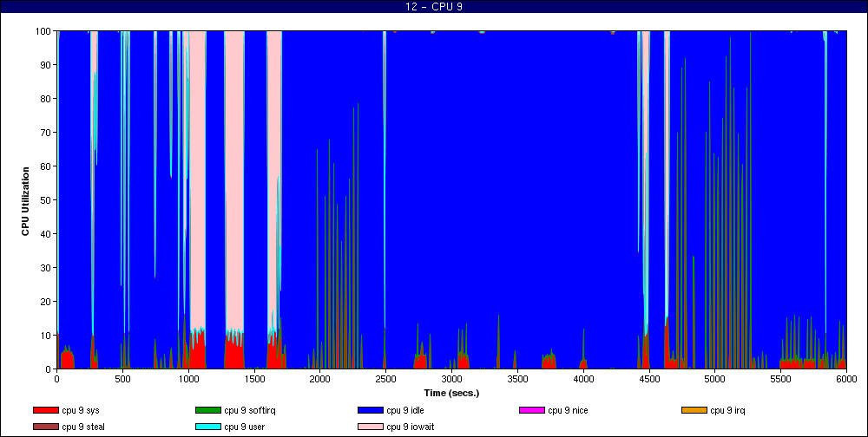Click the pink cpu 9 iowait legend swatch

pos(371,427)
